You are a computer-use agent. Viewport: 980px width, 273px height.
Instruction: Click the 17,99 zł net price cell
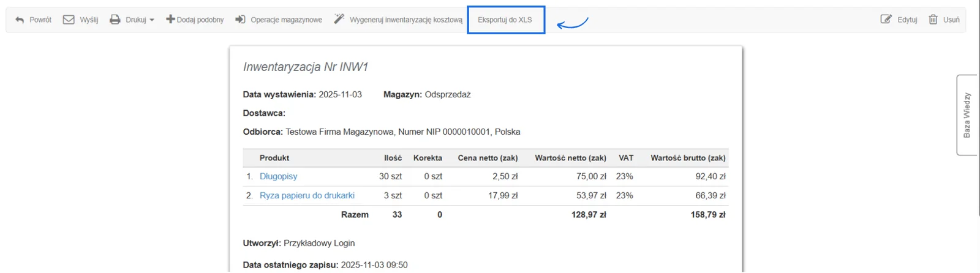click(503, 195)
